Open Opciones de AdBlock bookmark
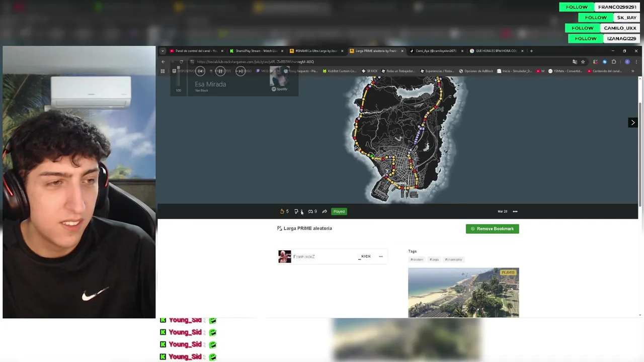The image size is (644, 362). (x=476, y=71)
